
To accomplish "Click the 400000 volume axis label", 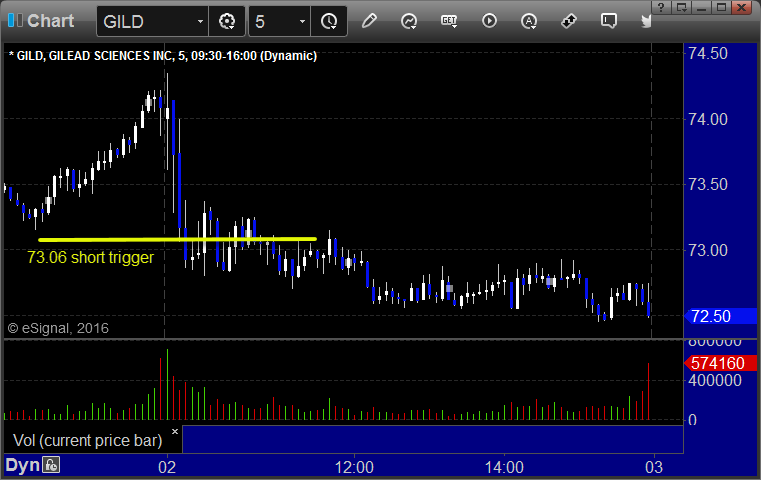I will click(714, 380).
